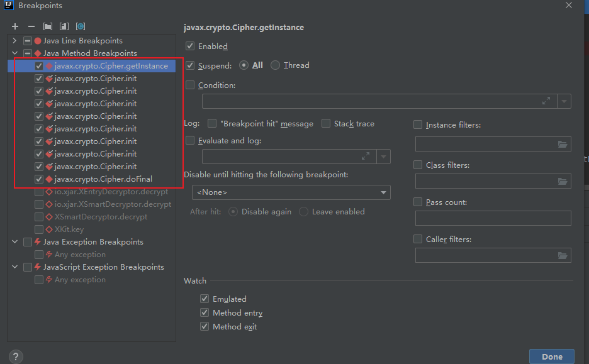This screenshot has height=364, width=589.
Task: Click Group by Class toolbar icon
Action: pyautogui.click(x=80, y=26)
